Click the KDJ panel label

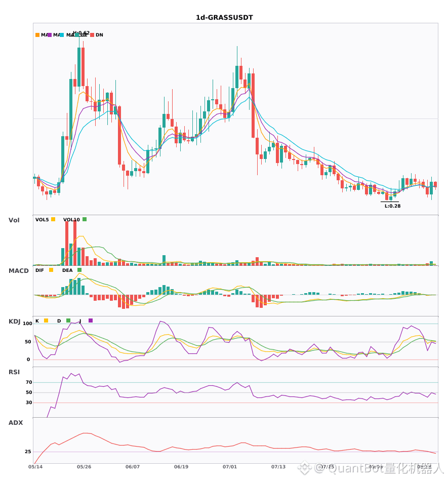[14, 321]
